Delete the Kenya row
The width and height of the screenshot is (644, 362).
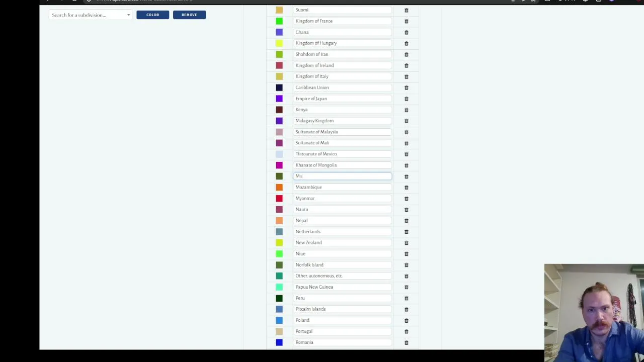[407, 110]
